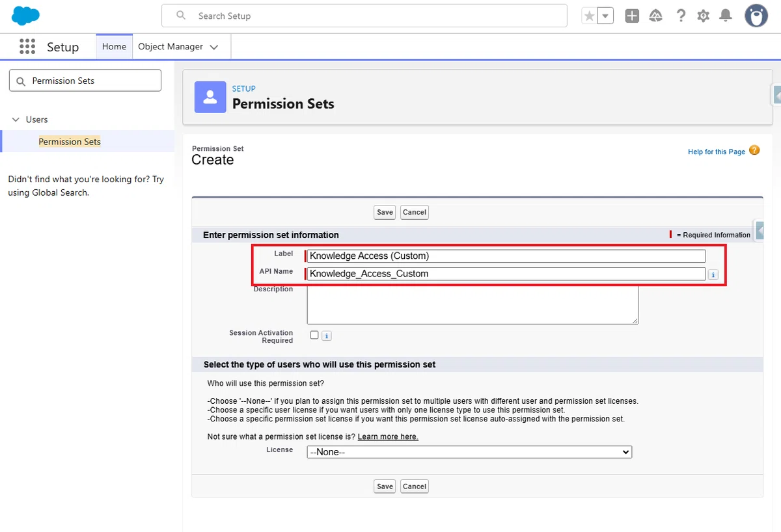Open the Setup gear icon
The width and height of the screenshot is (781, 532).
pos(703,16)
